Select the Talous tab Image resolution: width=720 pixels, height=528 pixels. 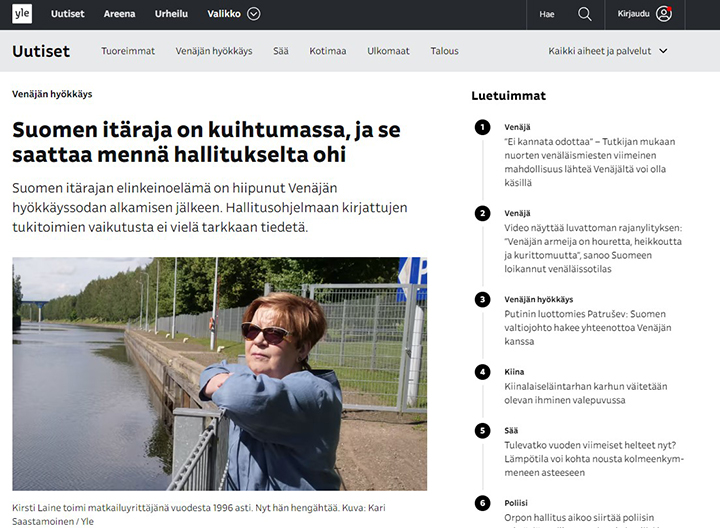(x=444, y=51)
